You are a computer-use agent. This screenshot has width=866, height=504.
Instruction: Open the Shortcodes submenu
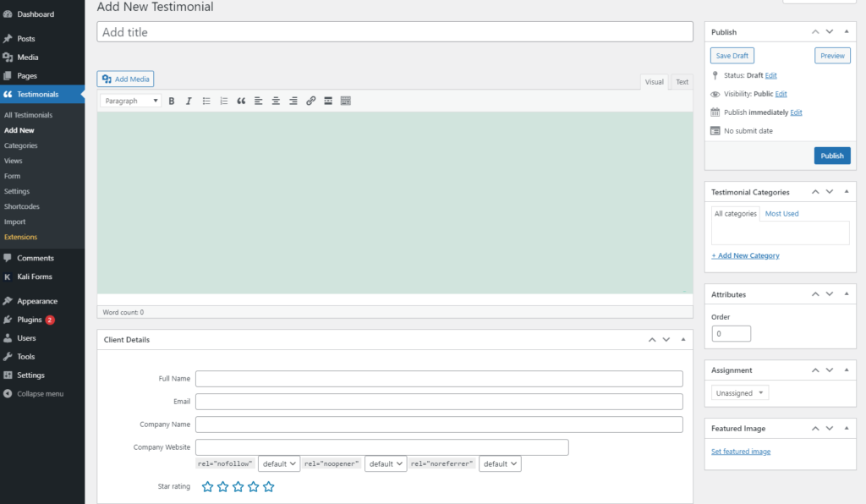[x=21, y=206]
